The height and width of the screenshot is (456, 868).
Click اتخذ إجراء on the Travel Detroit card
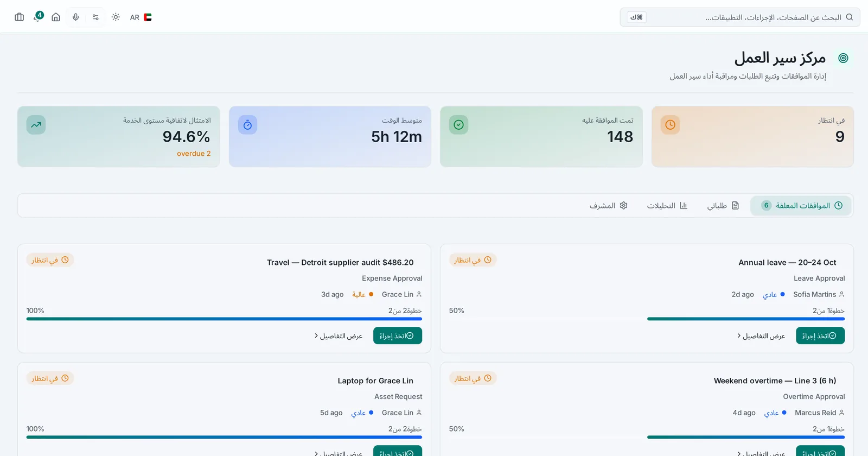tap(398, 336)
